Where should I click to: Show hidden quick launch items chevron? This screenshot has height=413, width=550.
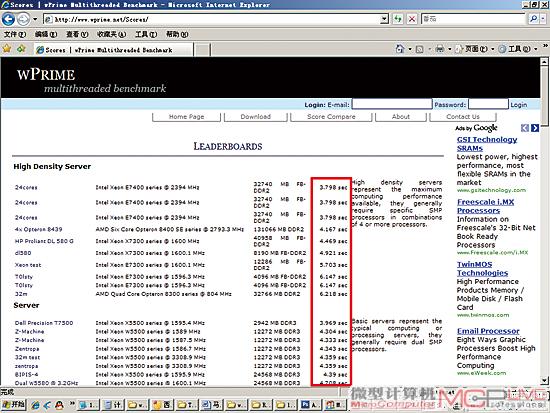(72, 403)
